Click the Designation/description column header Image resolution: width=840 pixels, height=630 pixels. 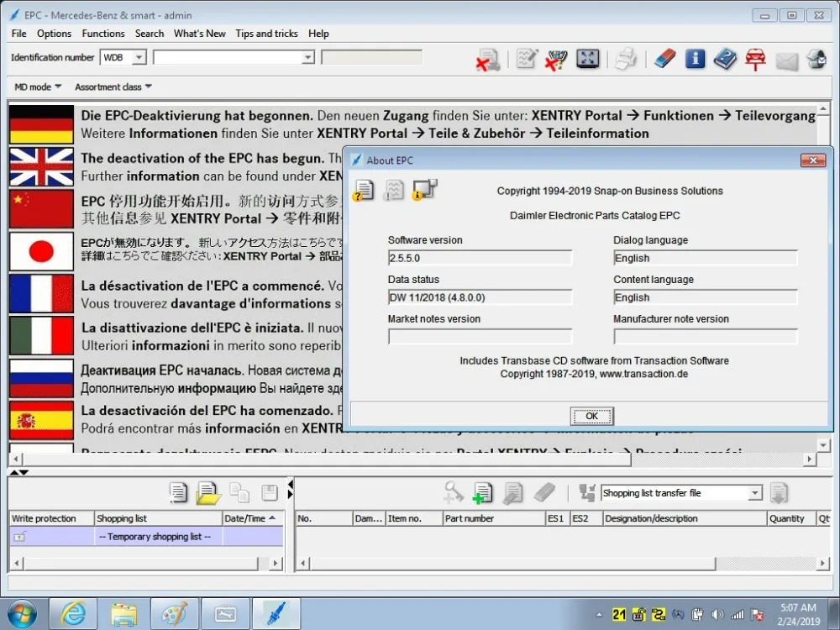coord(685,518)
